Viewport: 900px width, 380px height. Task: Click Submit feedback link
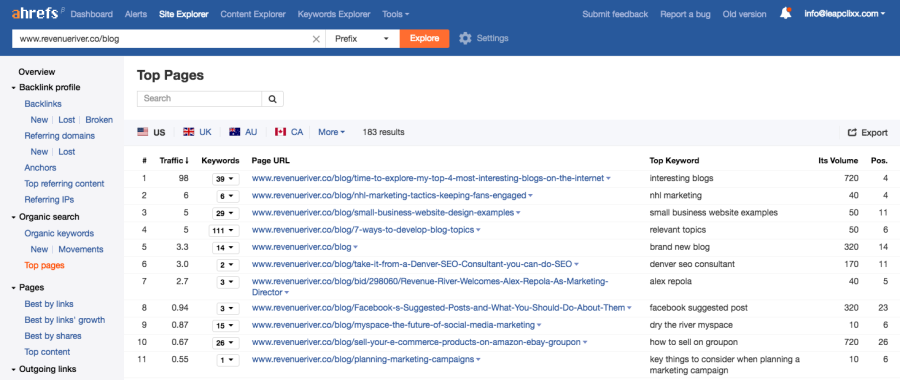(x=615, y=14)
